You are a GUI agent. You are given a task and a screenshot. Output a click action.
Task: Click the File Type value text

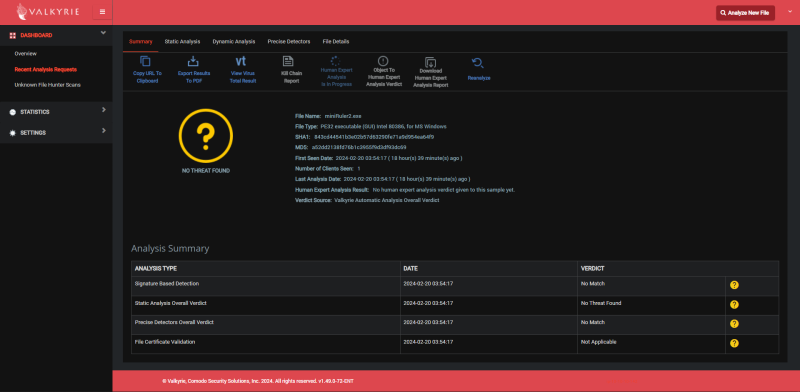click(x=383, y=126)
